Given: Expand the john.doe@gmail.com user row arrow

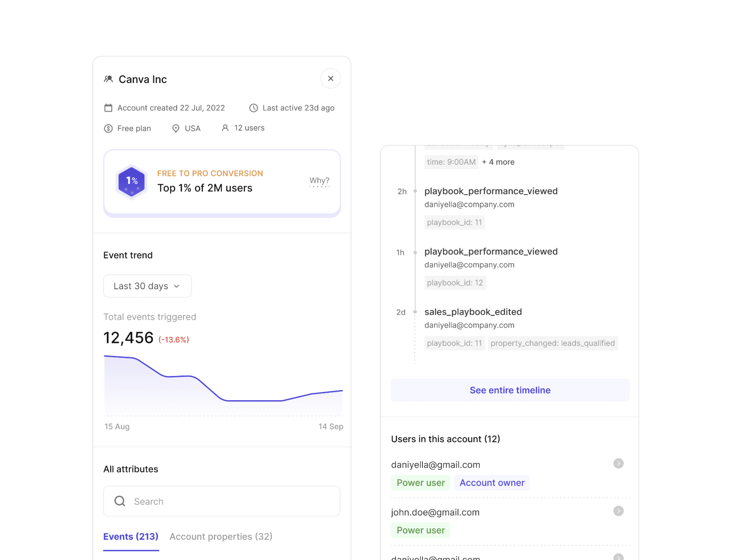Looking at the screenshot, I should [x=618, y=511].
